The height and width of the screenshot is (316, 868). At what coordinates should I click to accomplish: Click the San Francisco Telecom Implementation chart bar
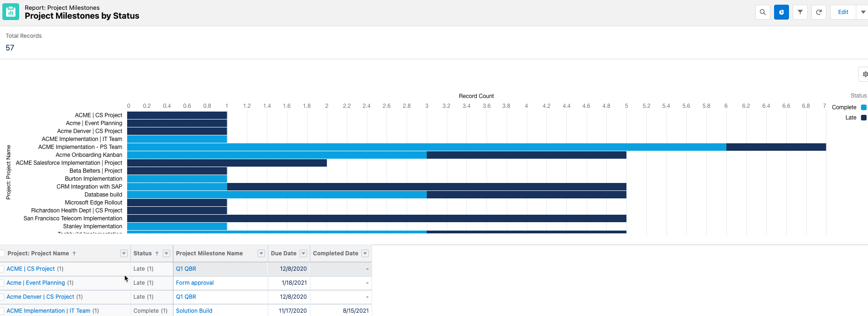pyautogui.click(x=377, y=218)
